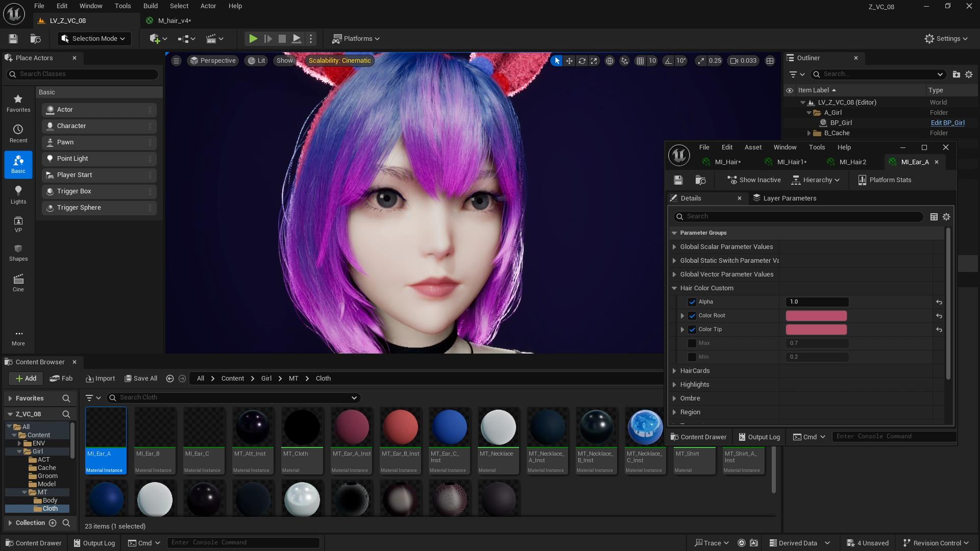This screenshot has width=980, height=551.
Task: Click the rotate tool in viewport toolbar
Action: pyautogui.click(x=582, y=61)
